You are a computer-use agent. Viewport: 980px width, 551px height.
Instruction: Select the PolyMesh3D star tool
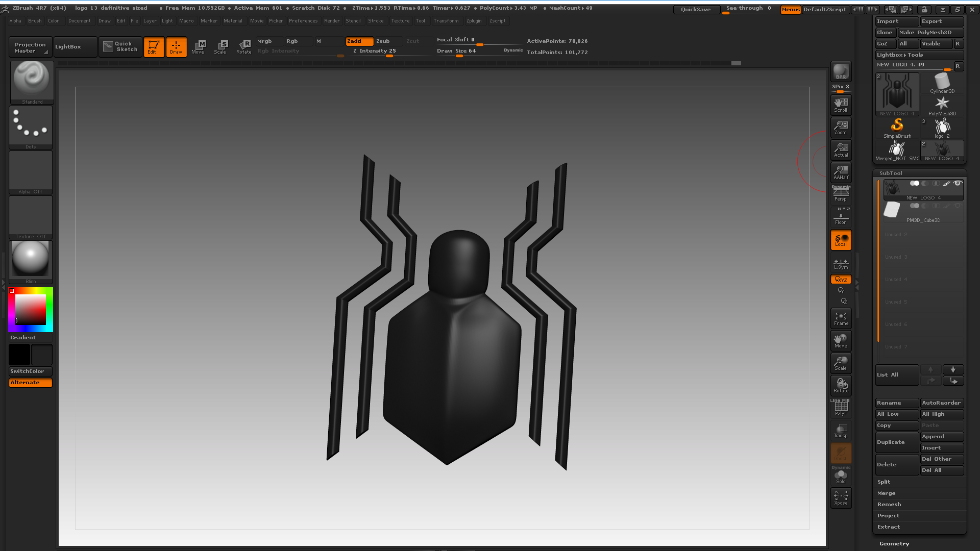942,106
